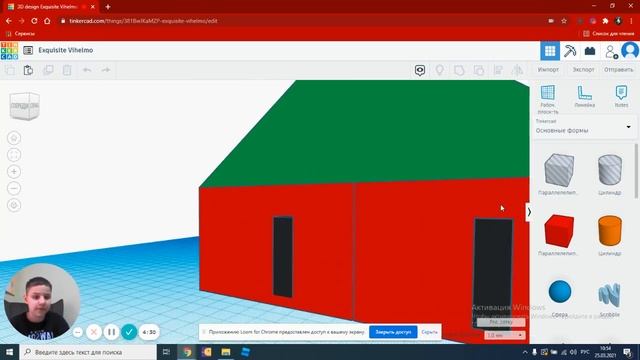Select the Notes tool in shapes panel
This screenshot has width=640, height=360.
coord(621,96)
